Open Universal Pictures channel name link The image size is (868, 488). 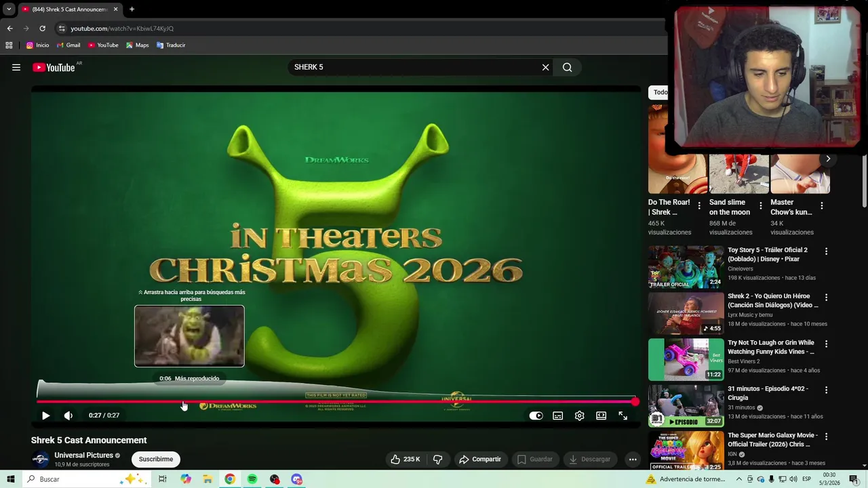pos(83,455)
